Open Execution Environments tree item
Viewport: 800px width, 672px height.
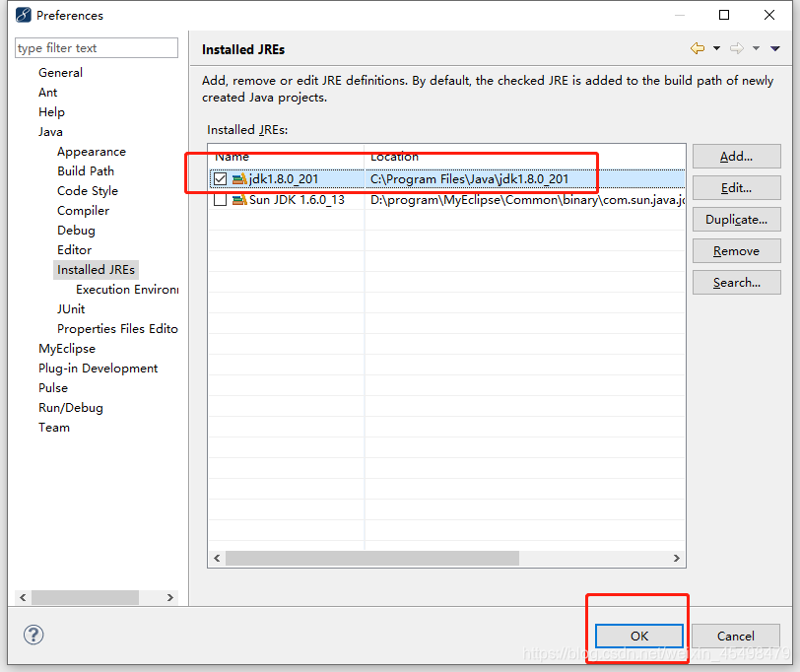127,290
